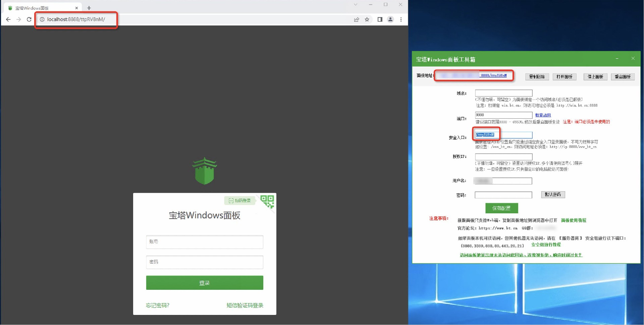Maximize the Chrome browser window

tap(385, 5)
